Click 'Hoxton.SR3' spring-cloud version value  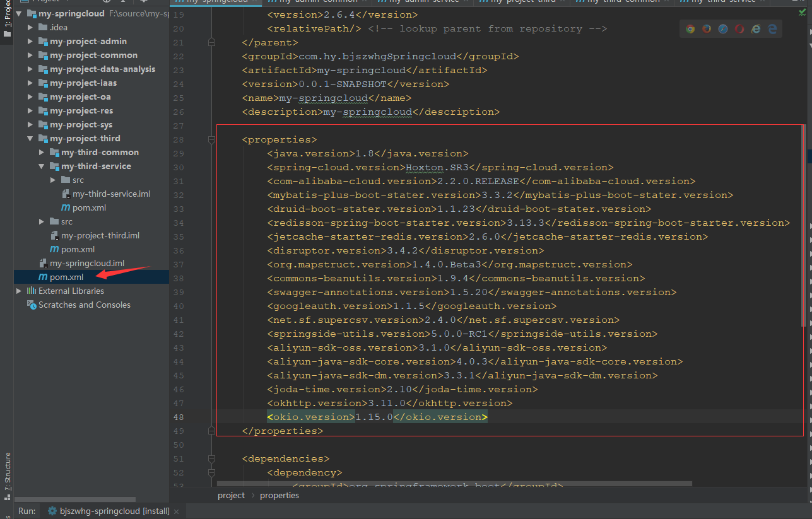tap(437, 168)
